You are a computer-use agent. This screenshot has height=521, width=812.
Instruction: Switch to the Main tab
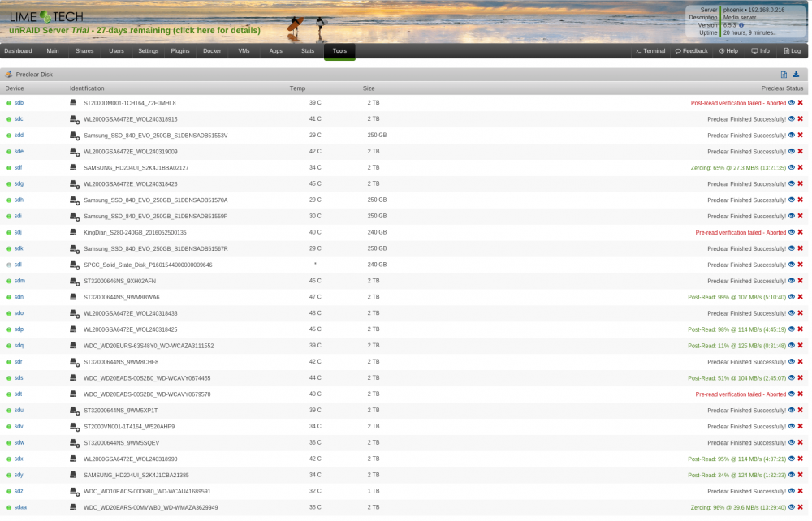pos(53,50)
